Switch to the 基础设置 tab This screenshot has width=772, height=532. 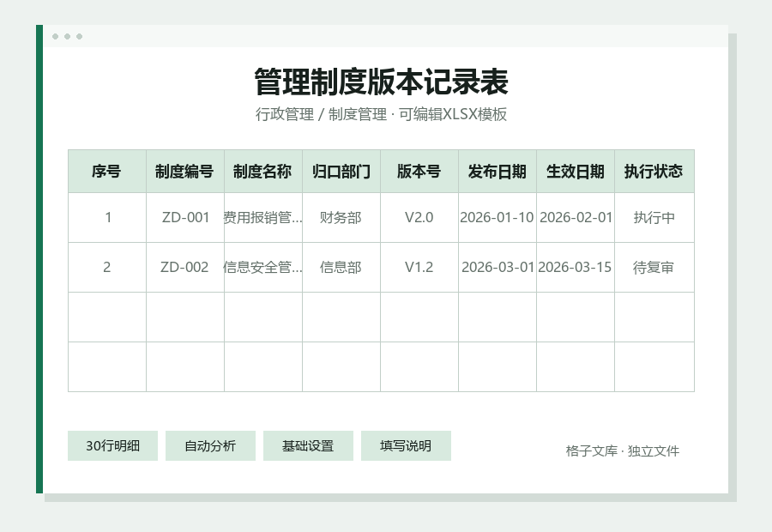pos(308,446)
